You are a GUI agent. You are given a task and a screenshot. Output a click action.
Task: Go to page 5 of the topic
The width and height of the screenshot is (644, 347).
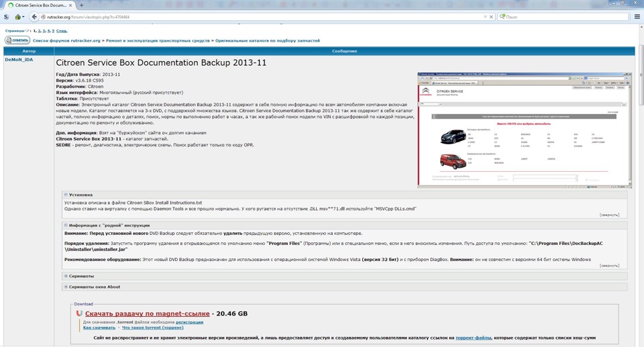tap(53, 31)
